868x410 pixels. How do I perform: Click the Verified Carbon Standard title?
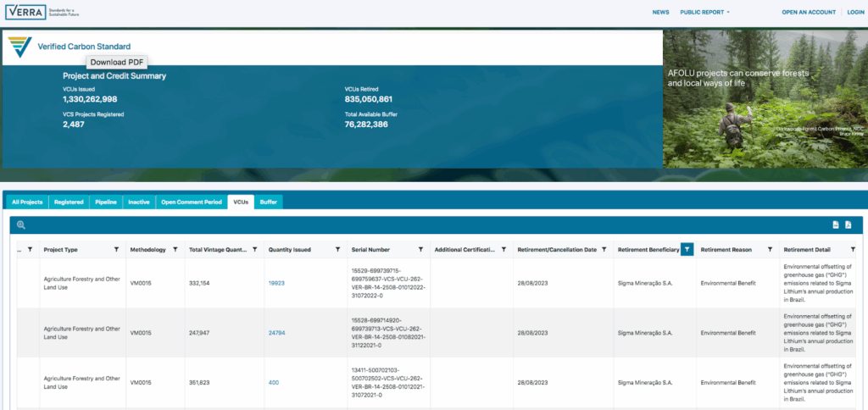click(x=84, y=47)
